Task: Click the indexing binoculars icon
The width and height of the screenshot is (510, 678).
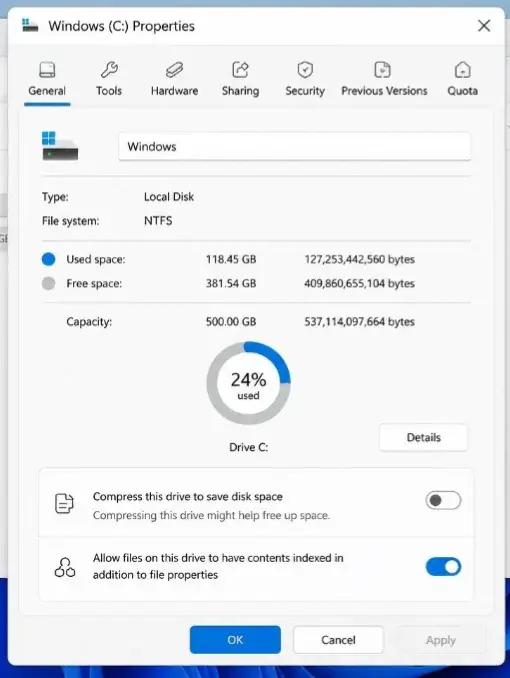Action: tap(65, 567)
